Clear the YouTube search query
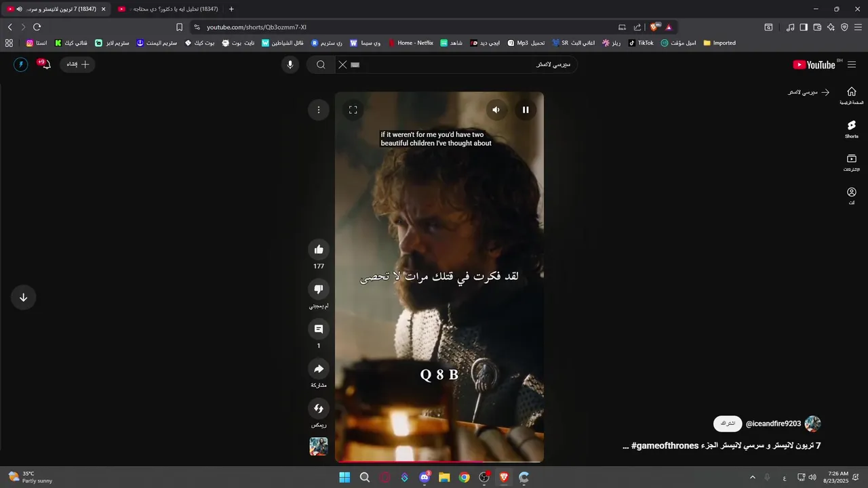This screenshot has width=868, height=488. [342, 64]
